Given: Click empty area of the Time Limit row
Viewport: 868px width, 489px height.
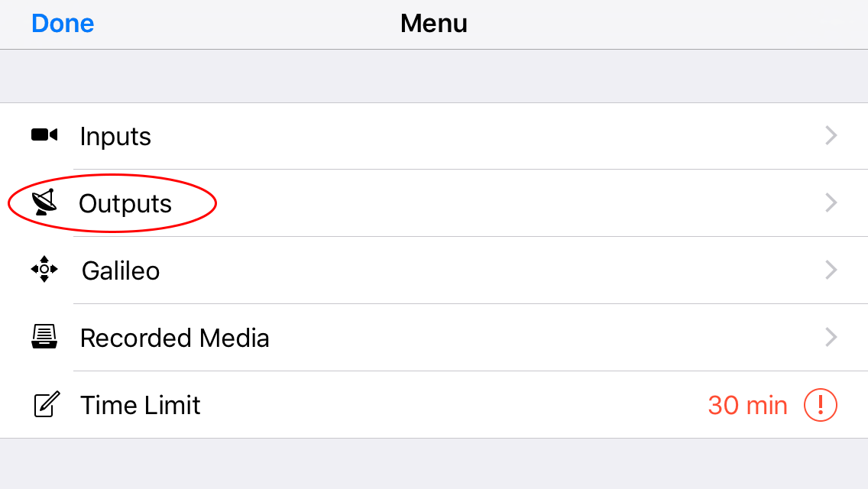Looking at the screenshot, I should point(454,405).
